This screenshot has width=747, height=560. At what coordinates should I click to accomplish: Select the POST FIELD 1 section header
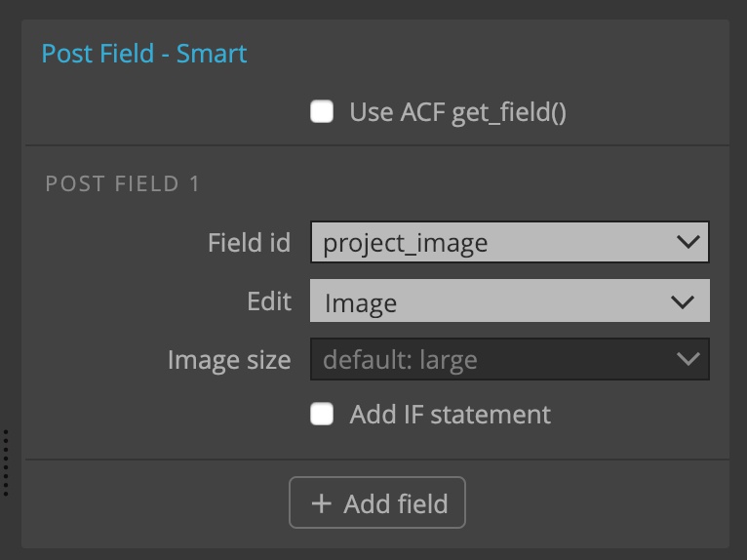123,183
